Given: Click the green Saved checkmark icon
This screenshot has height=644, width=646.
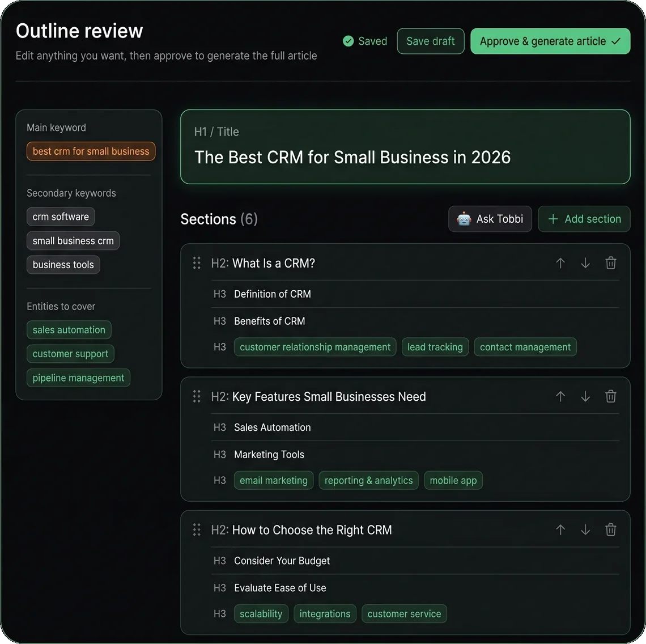Looking at the screenshot, I should [x=348, y=41].
